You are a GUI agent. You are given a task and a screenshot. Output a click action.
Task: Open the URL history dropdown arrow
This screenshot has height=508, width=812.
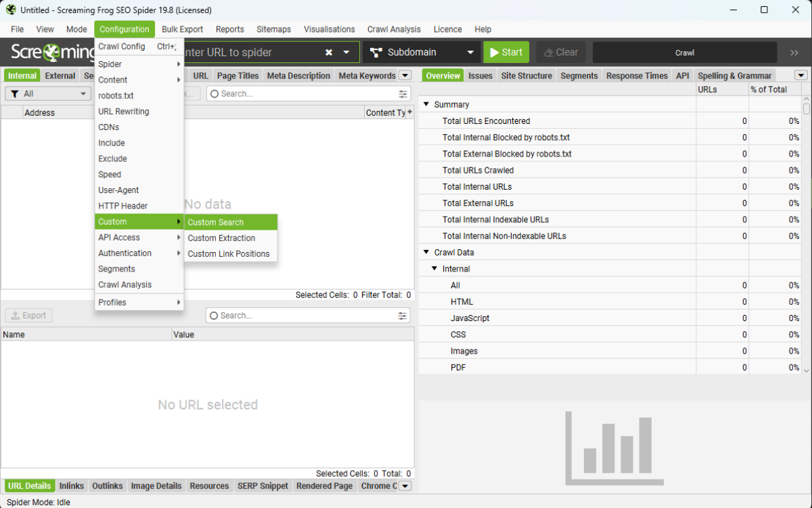coord(346,53)
